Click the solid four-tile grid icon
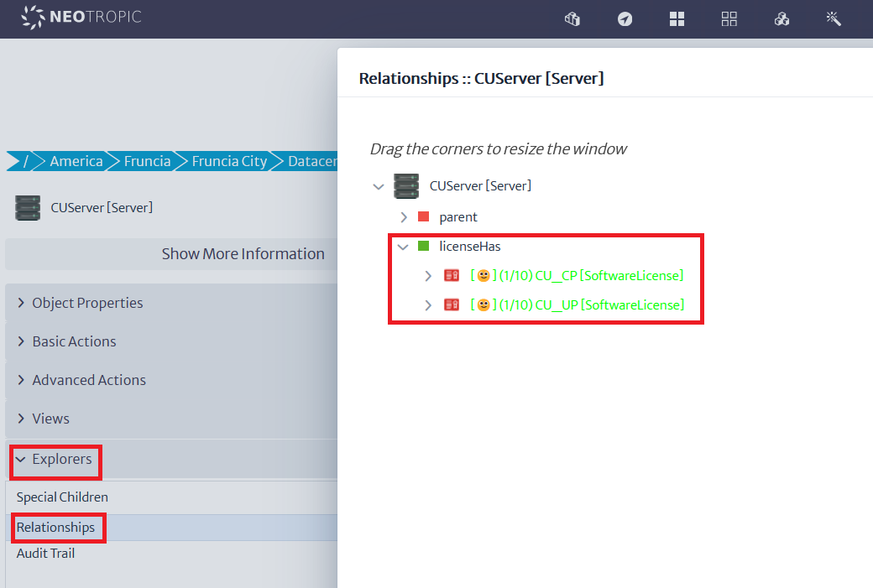Image resolution: width=873 pixels, height=588 pixels. (x=677, y=19)
